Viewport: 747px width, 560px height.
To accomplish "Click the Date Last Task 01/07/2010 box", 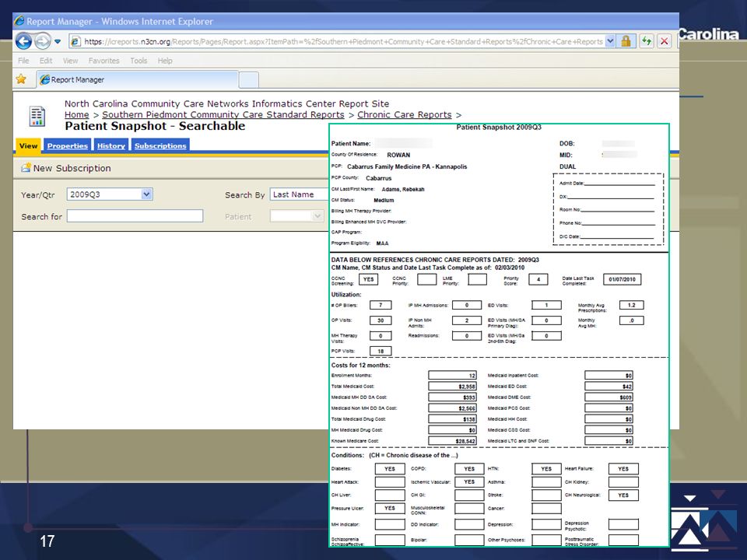I will click(x=622, y=279).
